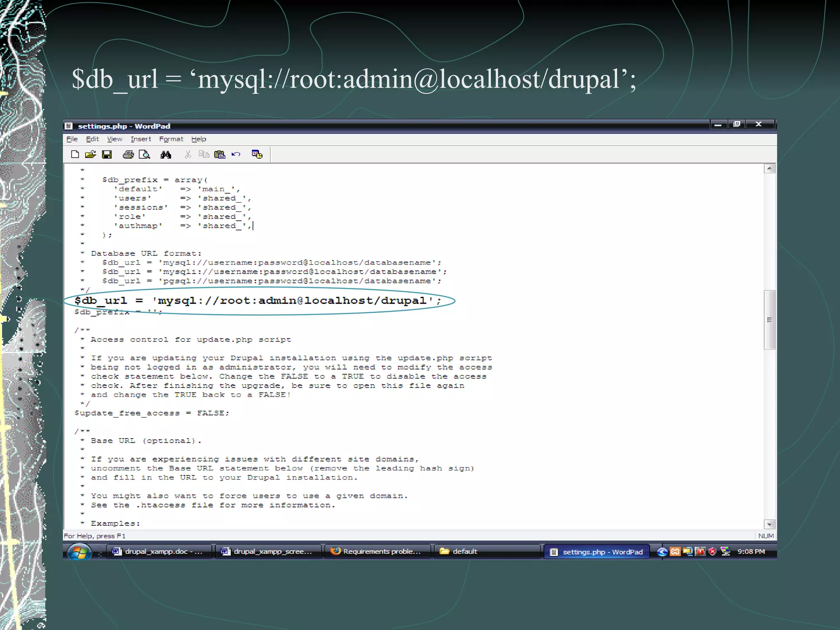Image resolution: width=840 pixels, height=630 pixels.
Task: Click the Windows Start orb
Action: (80, 552)
